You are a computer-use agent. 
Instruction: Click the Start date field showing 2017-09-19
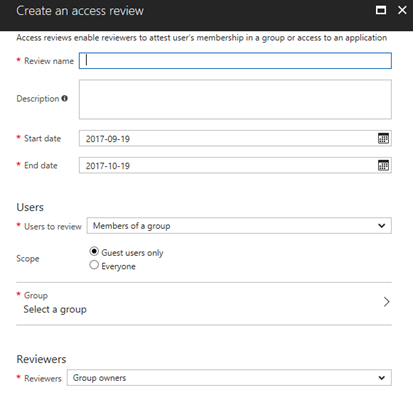[x=235, y=138]
